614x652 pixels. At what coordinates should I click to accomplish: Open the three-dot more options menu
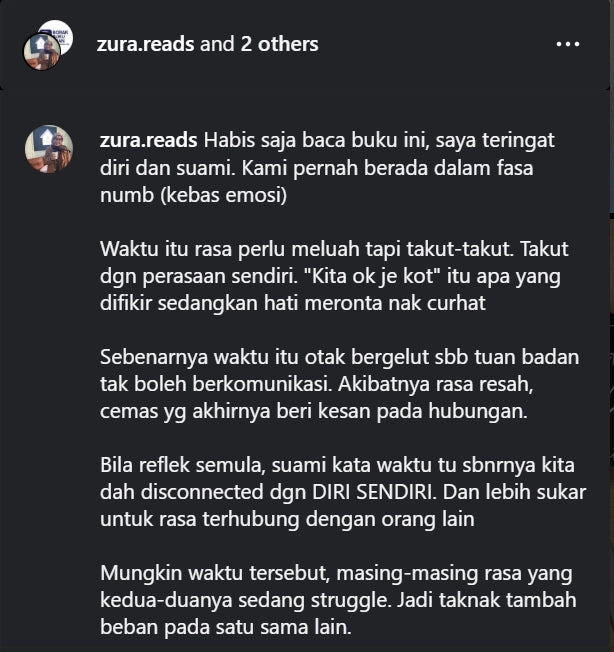click(x=568, y=44)
